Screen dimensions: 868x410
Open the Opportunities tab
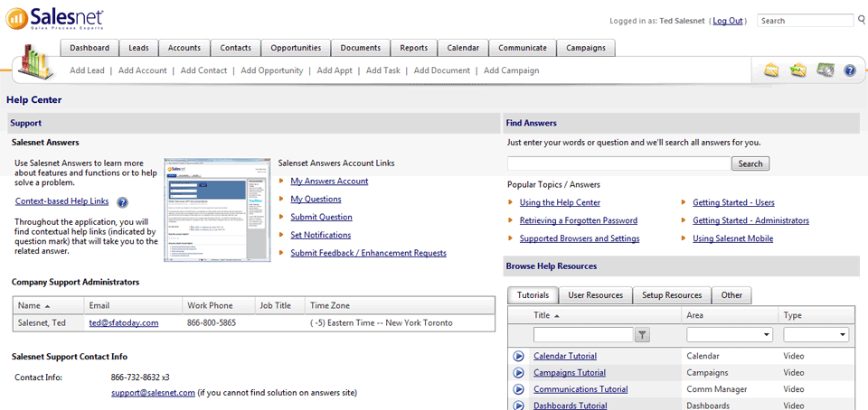[x=297, y=48]
